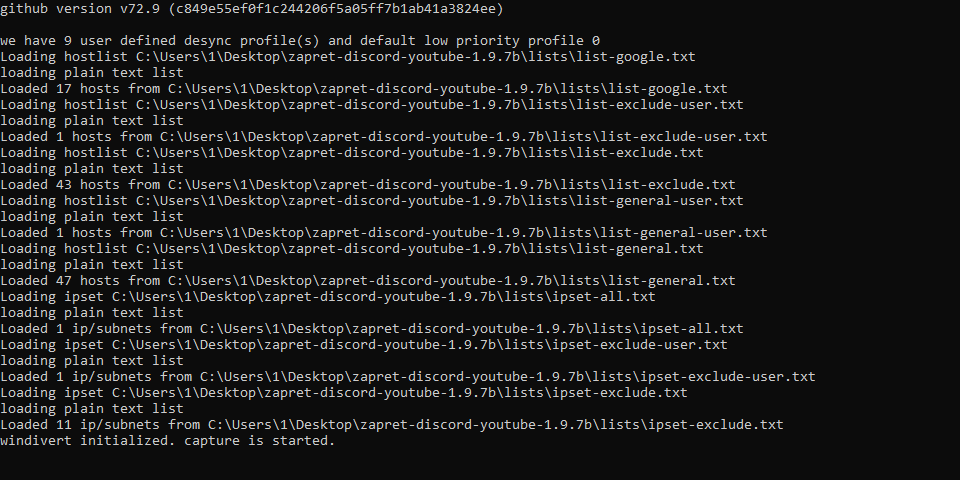Click Loaded 1 ip/subnets from ipset-exclude-user.txt
Viewport: 960px width, 480px height.
pyautogui.click(x=407, y=377)
